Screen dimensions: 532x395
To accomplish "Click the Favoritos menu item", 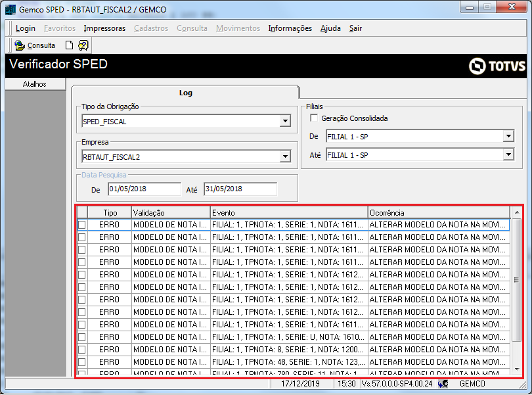I will [60, 28].
